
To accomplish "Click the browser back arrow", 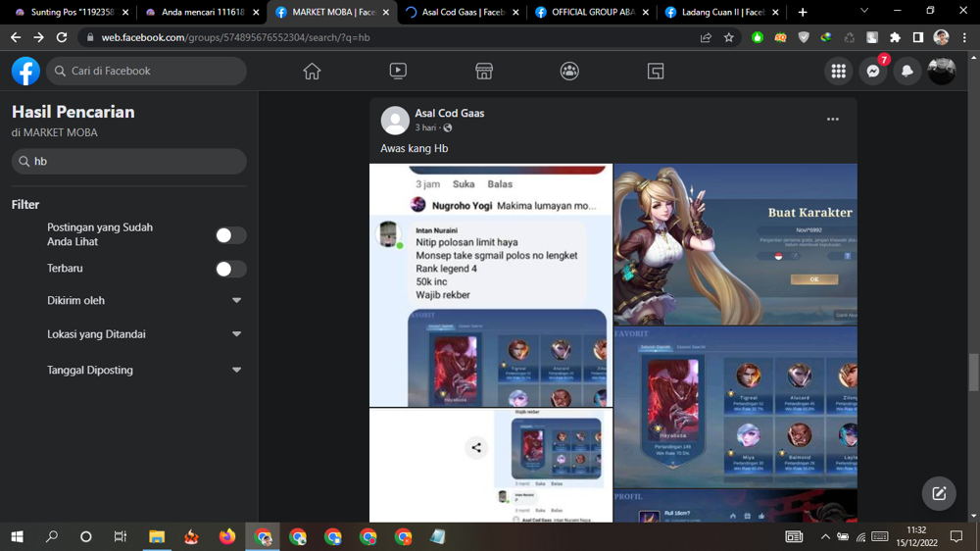I will [x=16, y=37].
